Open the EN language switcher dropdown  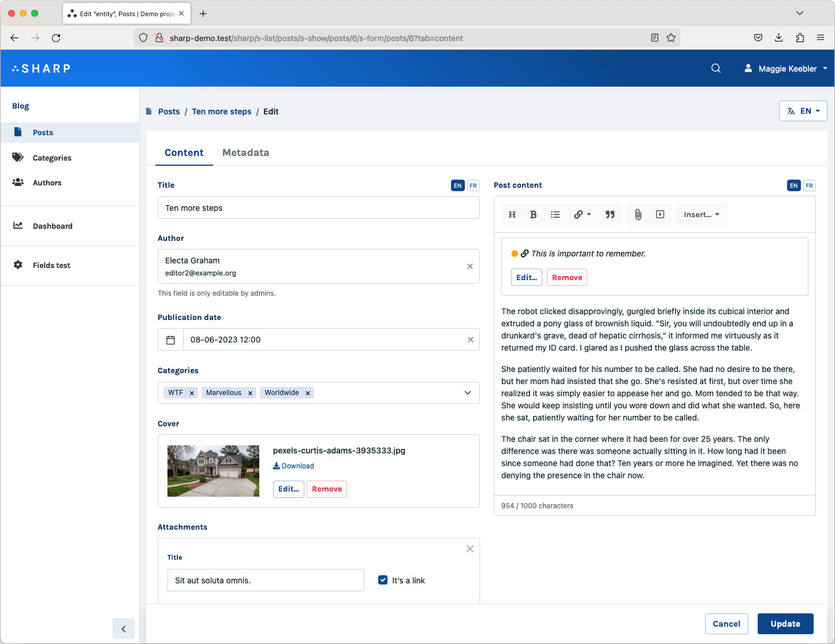803,111
